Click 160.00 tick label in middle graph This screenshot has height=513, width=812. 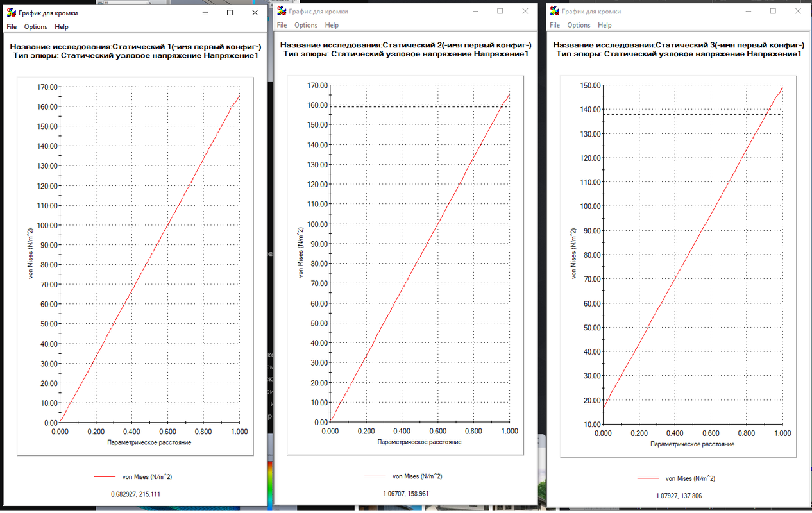click(319, 105)
